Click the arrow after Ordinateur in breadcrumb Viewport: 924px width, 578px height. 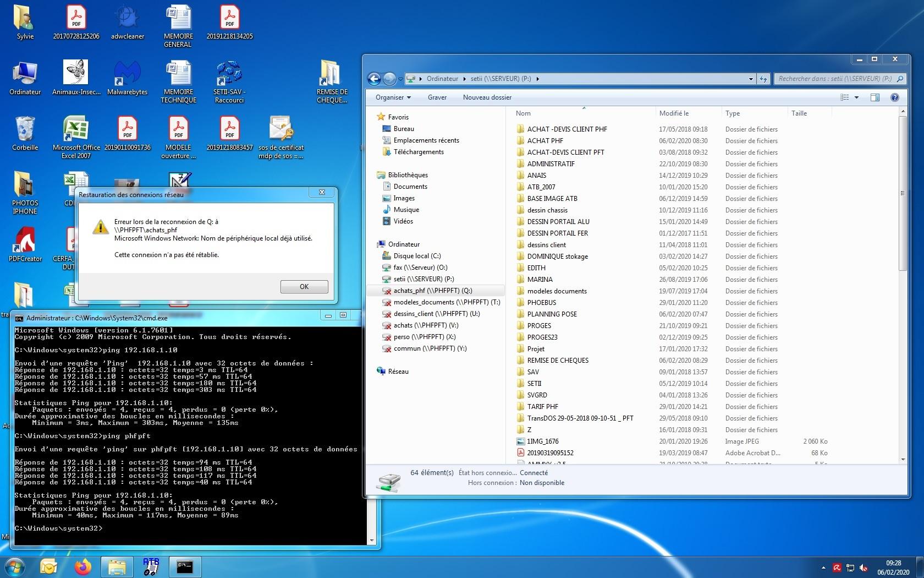pyautogui.click(x=465, y=79)
